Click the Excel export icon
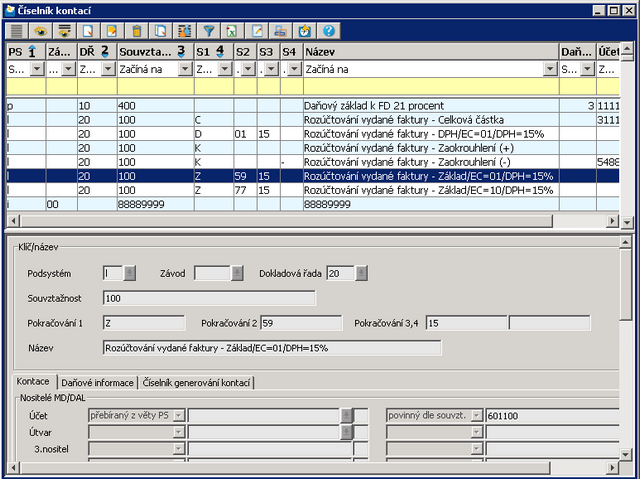The image size is (640, 479). (232, 31)
